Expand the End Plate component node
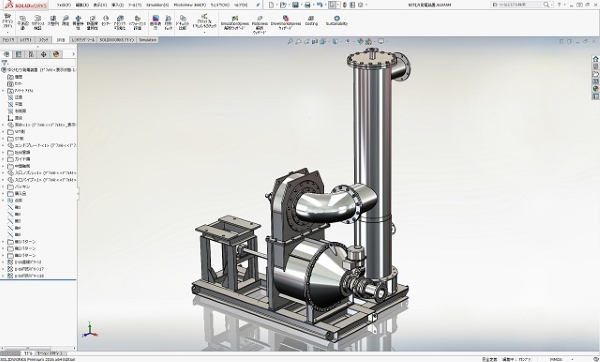This screenshot has height=362, width=600. [3, 145]
